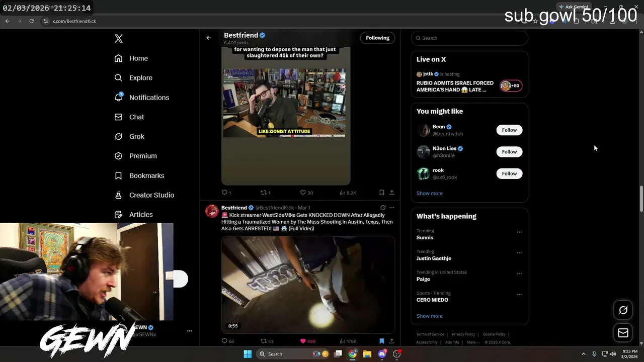
Task: Like the post with 30 likes
Action: (x=306, y=193)
